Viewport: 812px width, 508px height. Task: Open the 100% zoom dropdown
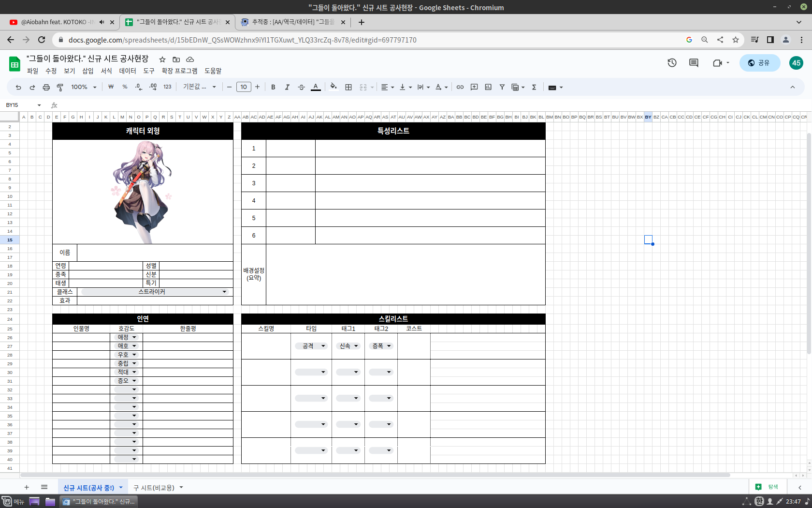pos(84,87)
